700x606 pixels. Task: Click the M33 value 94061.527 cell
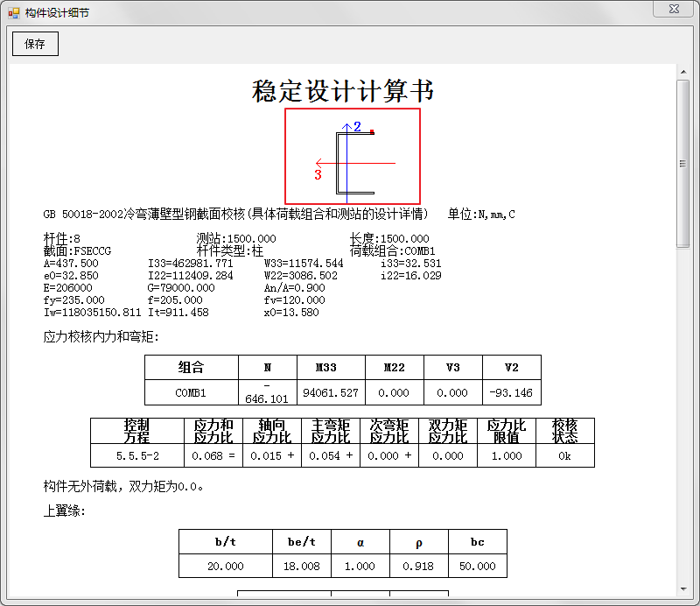pyautogui.click(x=329, y=392)
